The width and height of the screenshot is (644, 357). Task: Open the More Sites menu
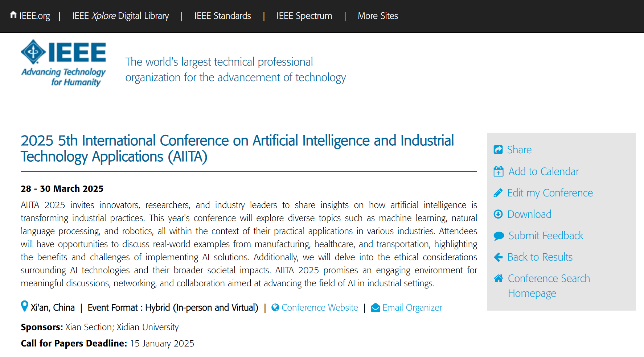click(378, 16)
